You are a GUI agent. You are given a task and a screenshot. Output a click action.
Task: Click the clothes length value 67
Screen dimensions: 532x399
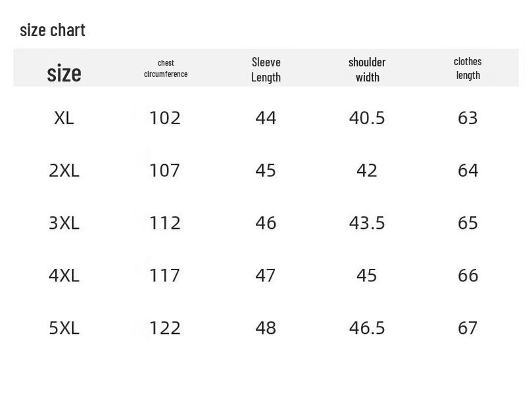pyautogui.click(x=468, y=327)
